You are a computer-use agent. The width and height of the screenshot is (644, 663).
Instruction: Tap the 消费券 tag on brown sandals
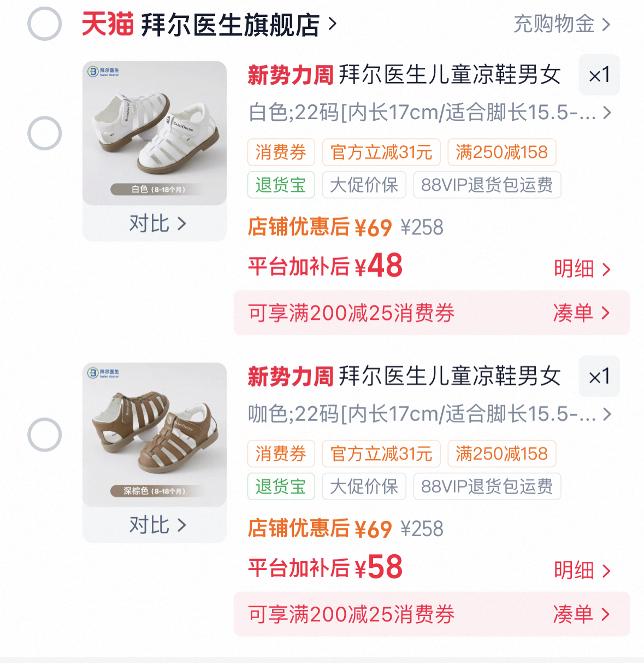tap(281, 454)
